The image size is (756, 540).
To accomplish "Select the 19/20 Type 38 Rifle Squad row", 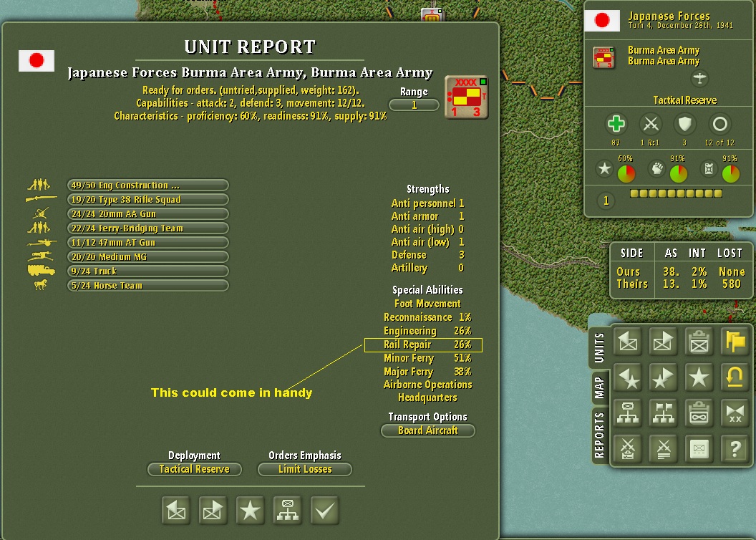I will (x=147, y=200).
